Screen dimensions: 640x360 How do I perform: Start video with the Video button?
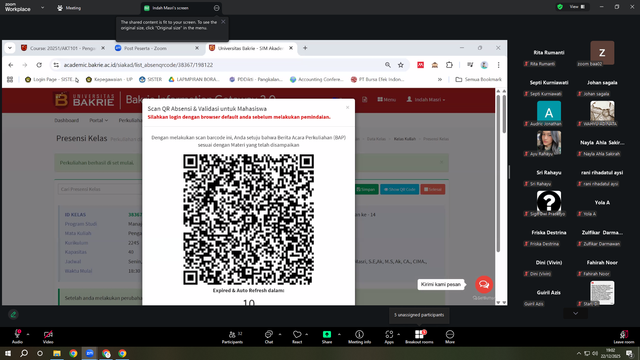(48, 336)
